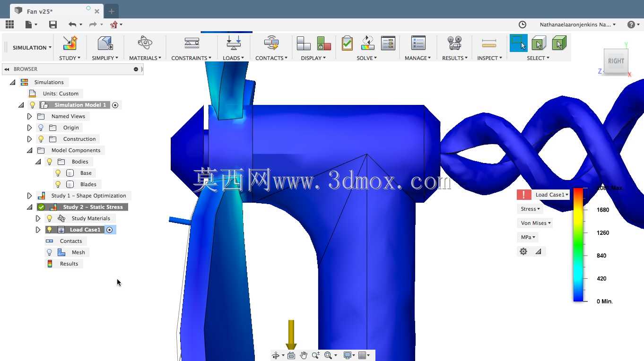The image size is (644, 361).
Task: Select the Fan v25 document tab
Action: [57, 11]
